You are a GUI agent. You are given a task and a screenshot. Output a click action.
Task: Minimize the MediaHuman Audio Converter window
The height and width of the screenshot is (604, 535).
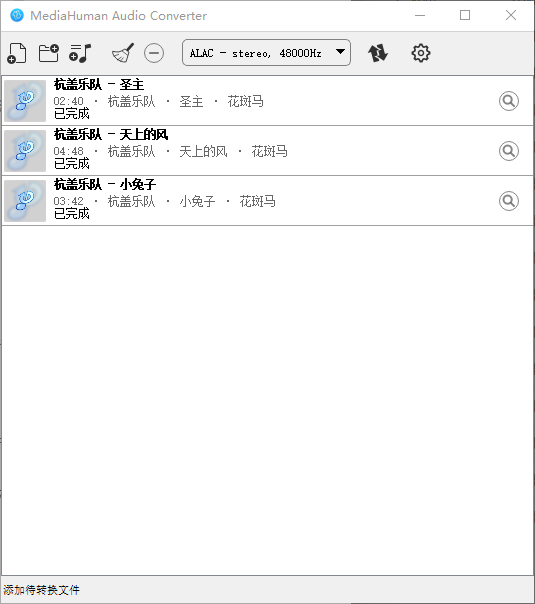point(420,15)
